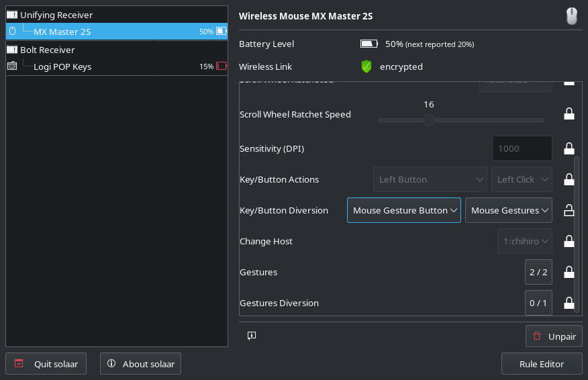Click the Key/Button Diversion label
The width and height of the screenshot is (588, 380).
click(284, 210)
